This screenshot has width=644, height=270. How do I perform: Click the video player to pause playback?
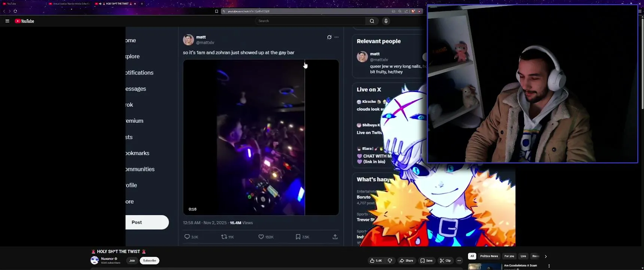click(x=258, y=136)
